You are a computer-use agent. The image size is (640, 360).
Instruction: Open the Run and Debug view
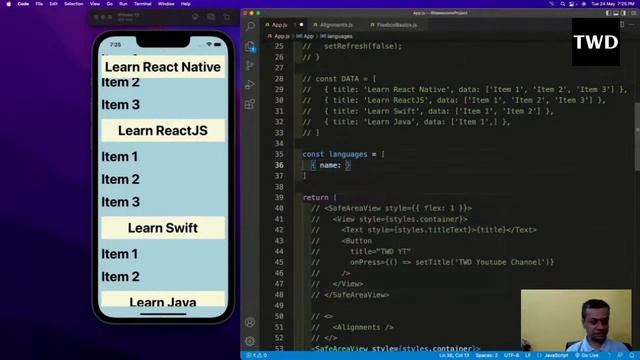(250, 84)
